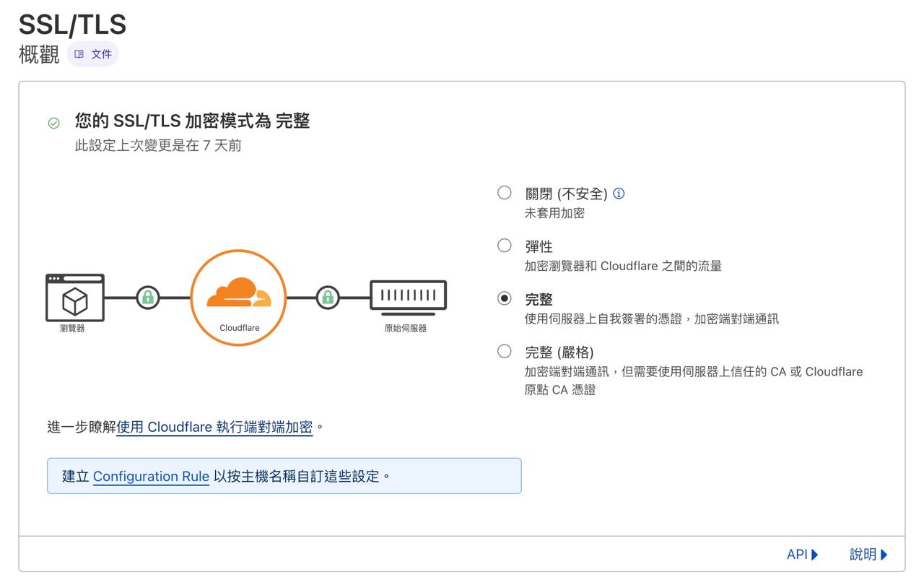Click the lock icon between browser and Cloudflare
This screenshot has width=924, height=580.
coord(148,297)
